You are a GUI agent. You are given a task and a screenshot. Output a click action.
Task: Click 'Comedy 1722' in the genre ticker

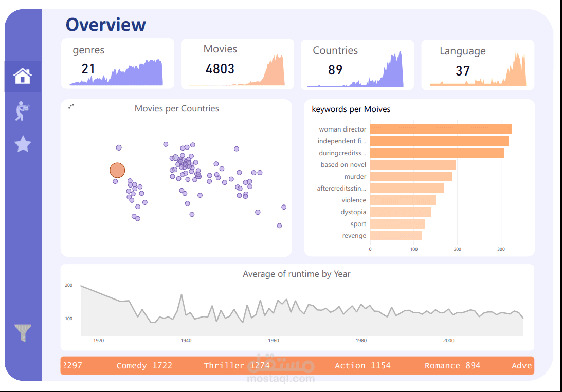[x=144, y=365]
